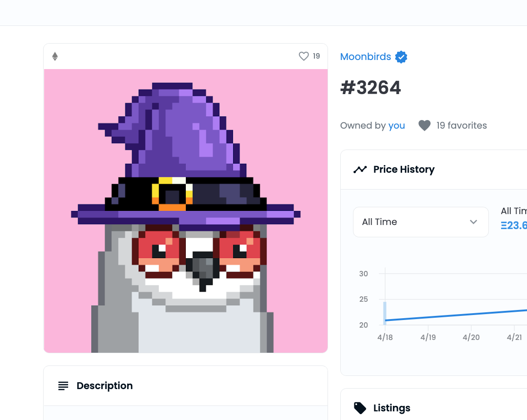Click the filled heart icon next to favorites

click(424, 125)
